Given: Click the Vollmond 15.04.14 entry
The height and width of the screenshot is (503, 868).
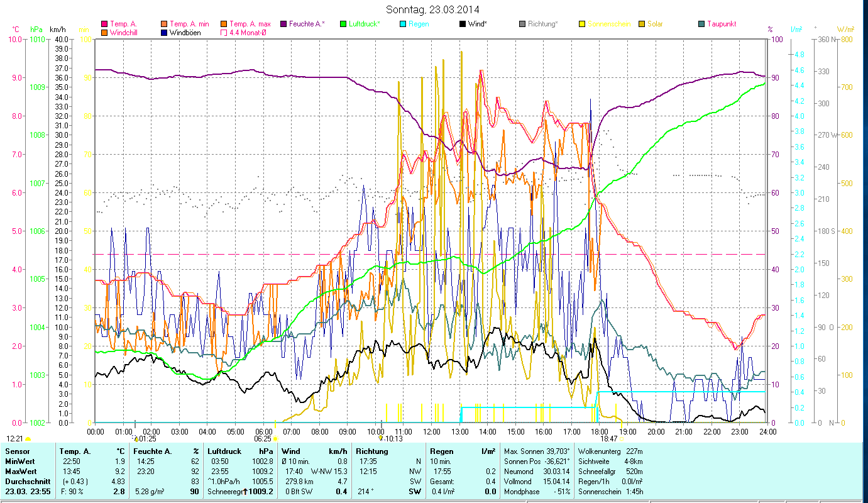Looking at the screenshot, I should [537, 482].
